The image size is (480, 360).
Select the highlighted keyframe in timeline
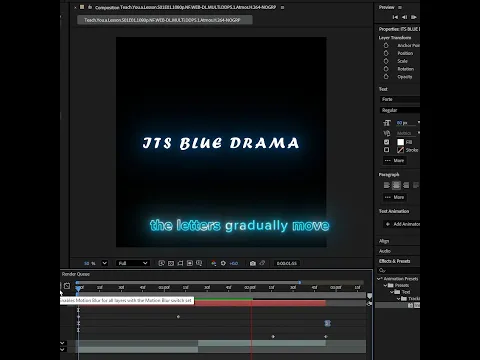(x=327, y=323)
